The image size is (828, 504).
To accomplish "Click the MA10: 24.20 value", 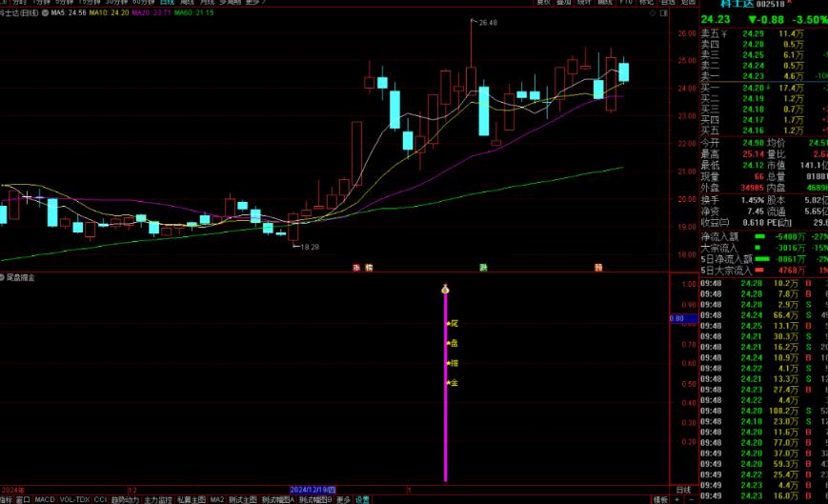I will (x=109, y=12).
